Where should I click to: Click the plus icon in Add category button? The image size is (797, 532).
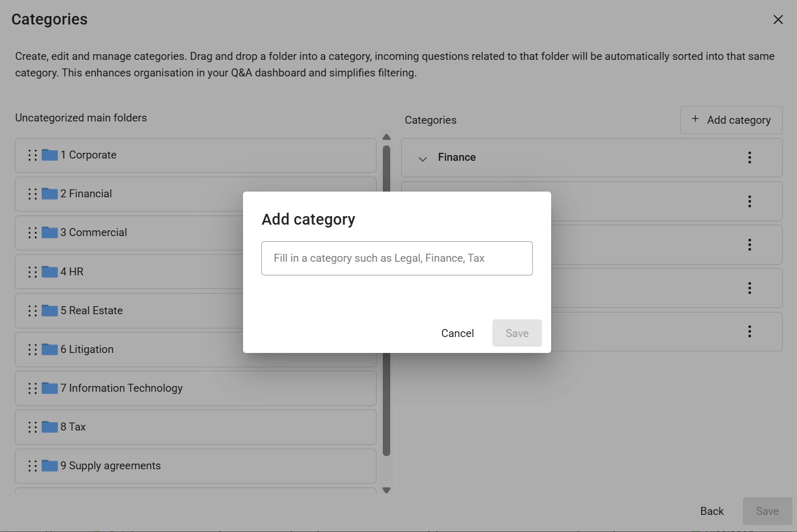(x=695, y=119)
